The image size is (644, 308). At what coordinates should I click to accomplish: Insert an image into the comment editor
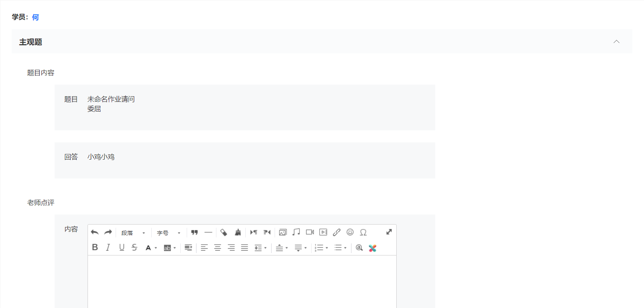click(283, 232)
